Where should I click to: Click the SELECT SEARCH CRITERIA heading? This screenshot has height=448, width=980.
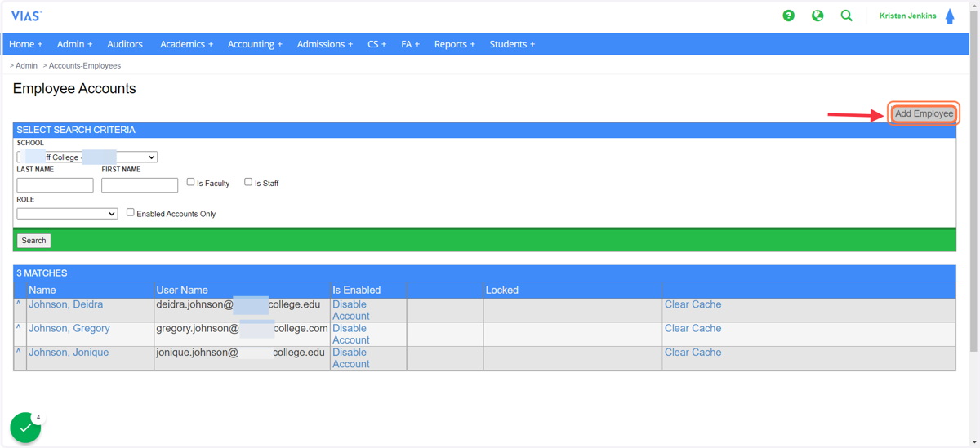[76, 130]
